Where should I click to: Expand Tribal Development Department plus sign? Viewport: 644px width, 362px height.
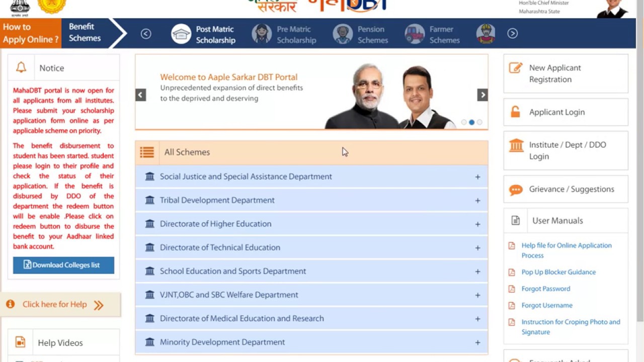(477, 201)
